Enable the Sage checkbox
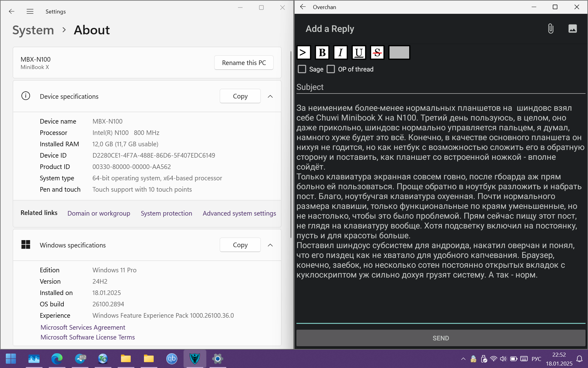588x368 pixels. [x=302, y=69]
